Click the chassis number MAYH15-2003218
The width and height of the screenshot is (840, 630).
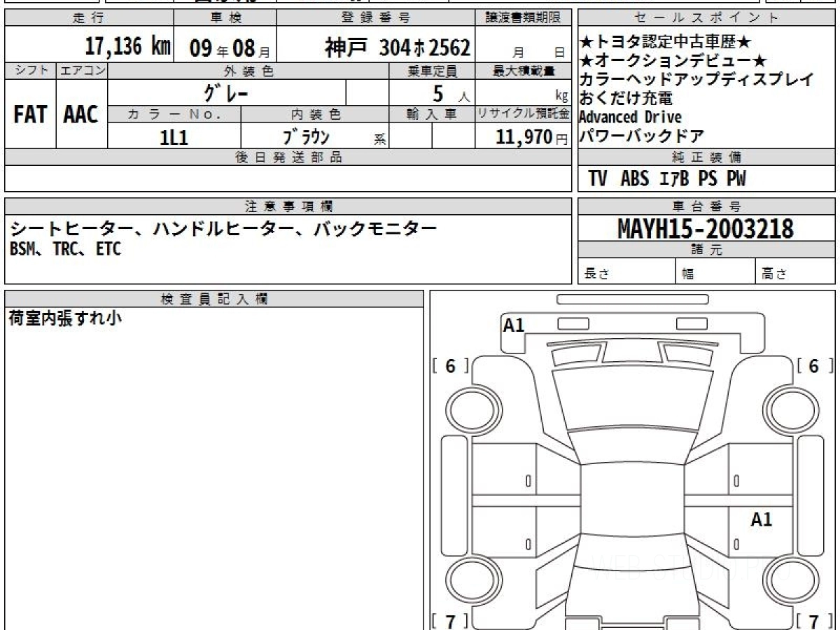point(706,228)
